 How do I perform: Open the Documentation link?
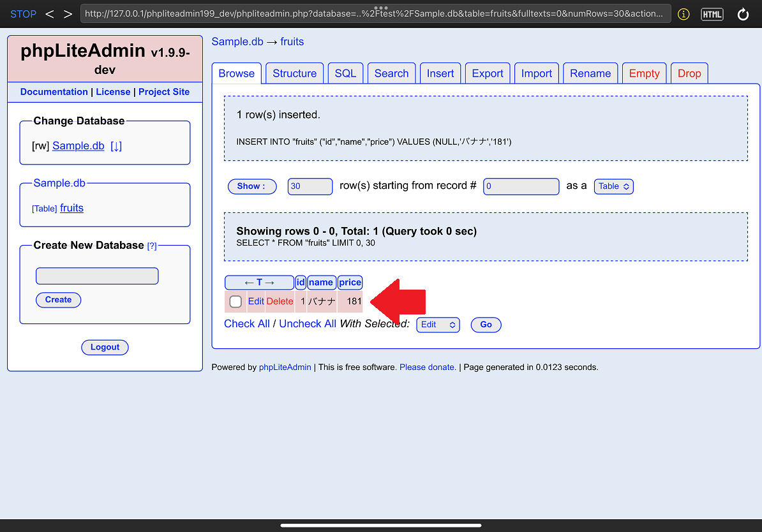54,92
